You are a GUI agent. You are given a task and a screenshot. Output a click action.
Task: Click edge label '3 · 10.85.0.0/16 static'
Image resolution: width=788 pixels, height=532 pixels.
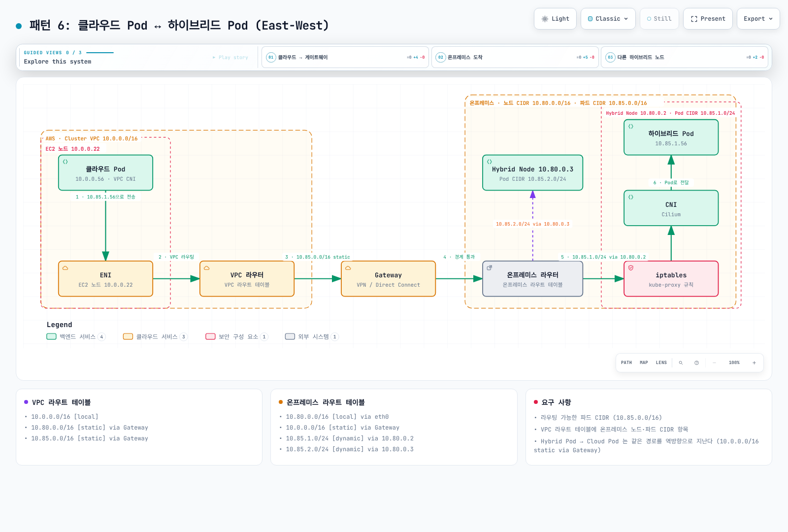tap(318, 257)
